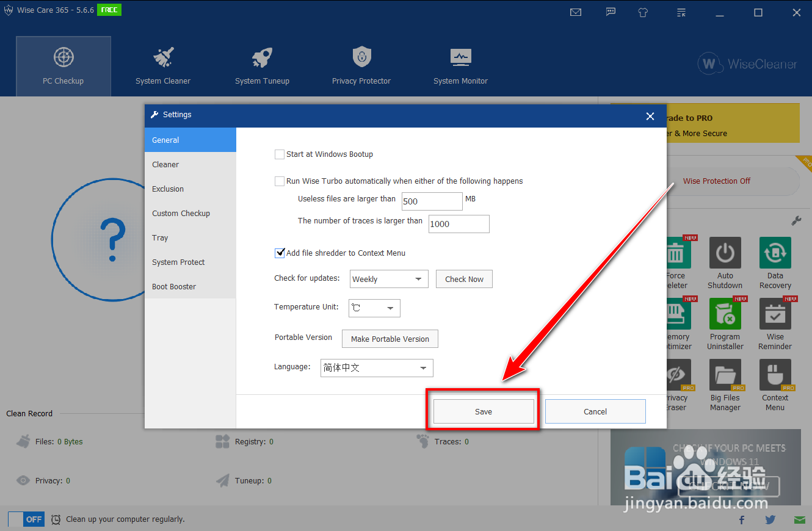Enable Run Wise Turbo automatically checkbox

point(280,181)
